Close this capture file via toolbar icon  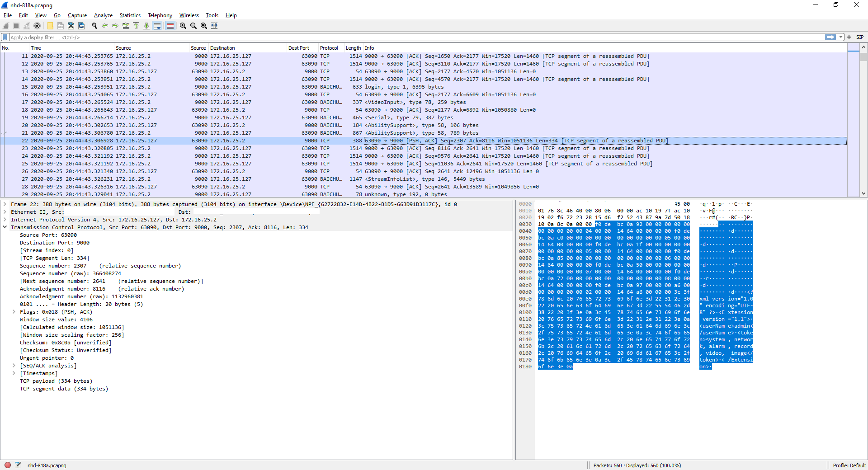pyautogui.click(x=71, y=26)
